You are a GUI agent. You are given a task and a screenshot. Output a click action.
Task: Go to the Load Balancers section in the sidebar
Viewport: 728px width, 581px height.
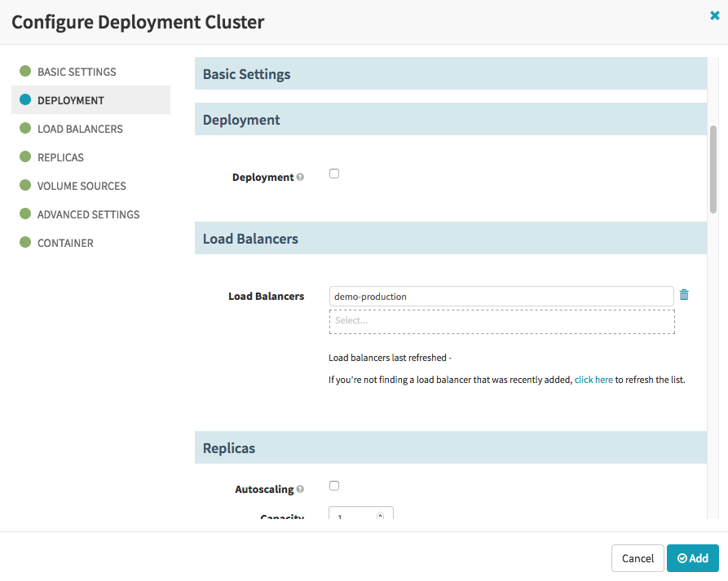[x=80, y=129]
